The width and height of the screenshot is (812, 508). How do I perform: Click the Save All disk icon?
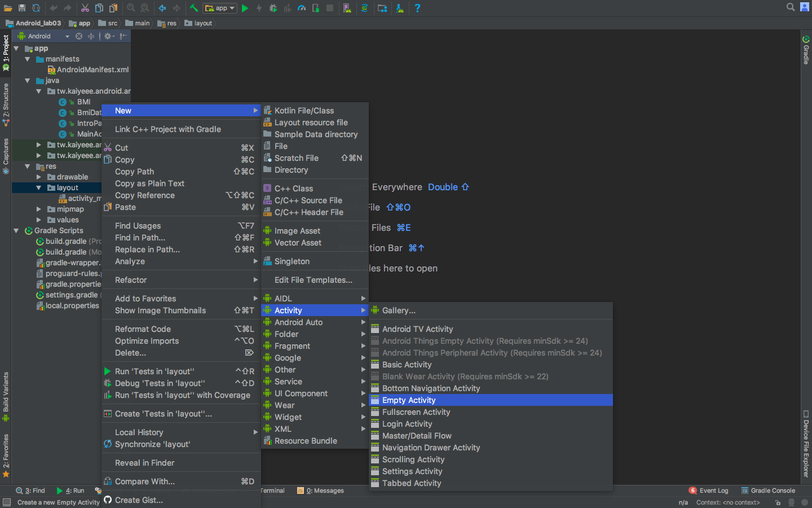22,8
